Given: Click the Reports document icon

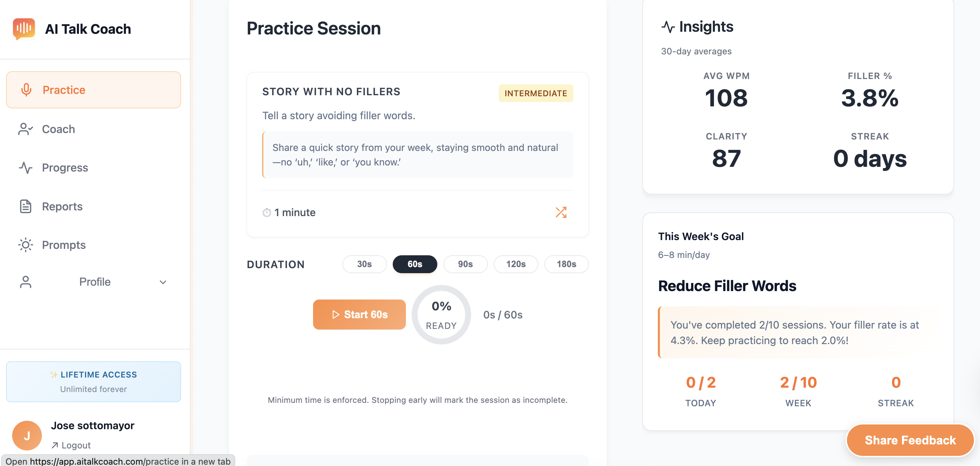Looking at the screenshot, I should point(25,206).
